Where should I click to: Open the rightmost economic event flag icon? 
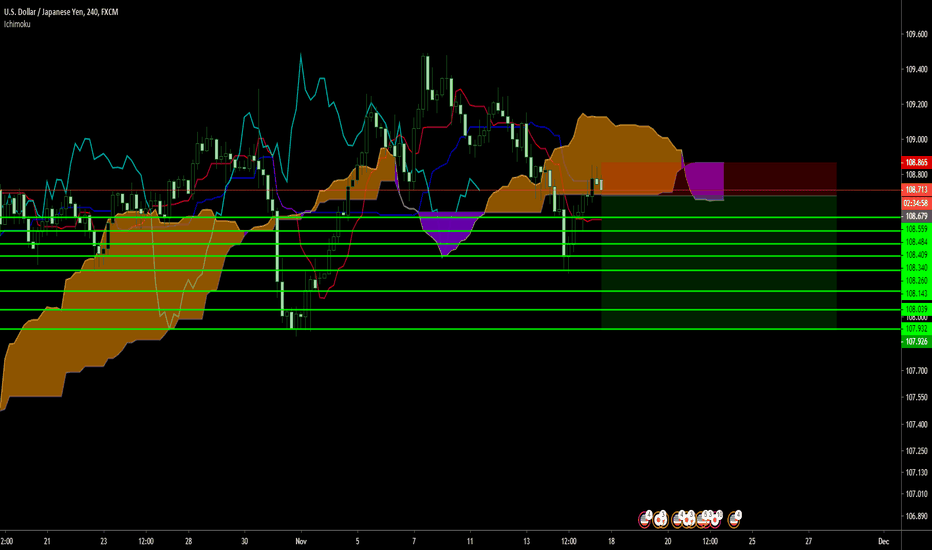736,518
